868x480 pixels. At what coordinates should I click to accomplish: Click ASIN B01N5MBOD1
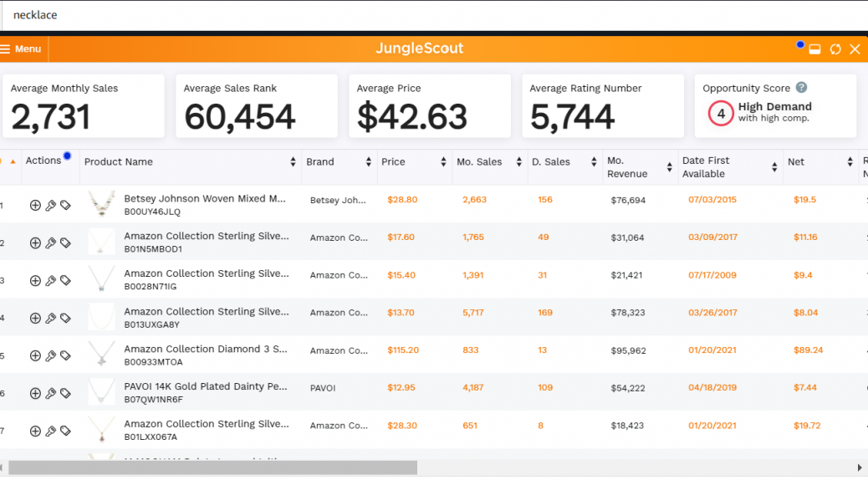point(153,249)
